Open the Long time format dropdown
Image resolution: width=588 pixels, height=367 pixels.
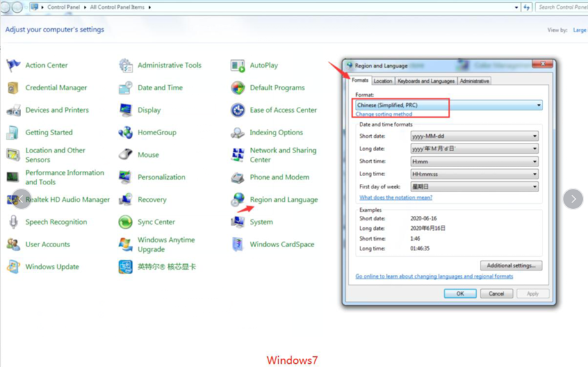tap(534, 174)
